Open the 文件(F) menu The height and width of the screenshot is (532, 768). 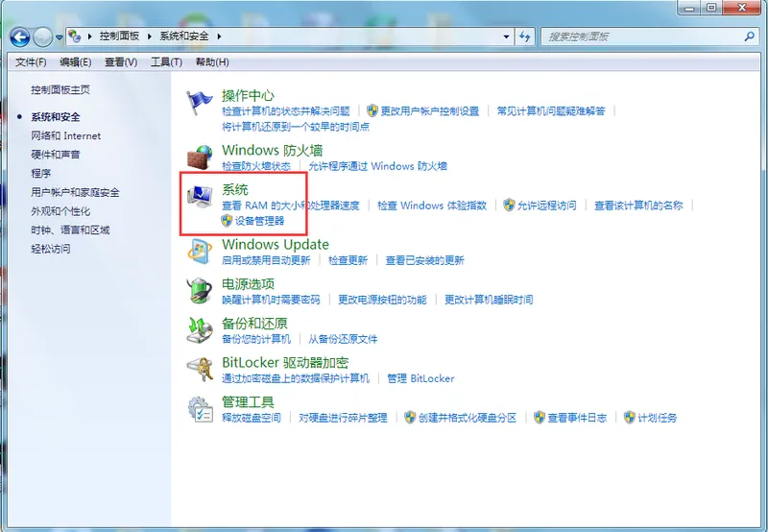(31, 62)
